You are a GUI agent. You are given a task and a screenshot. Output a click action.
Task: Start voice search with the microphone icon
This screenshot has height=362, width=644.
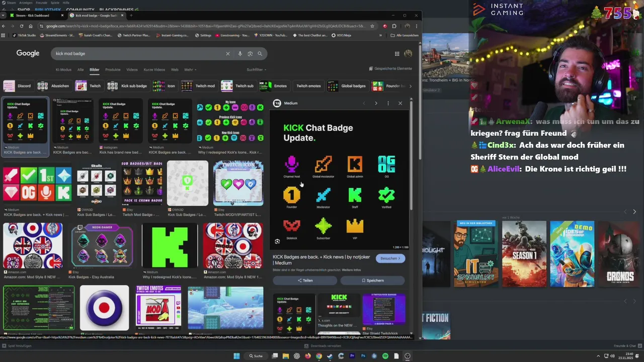[x=240, y=54]
